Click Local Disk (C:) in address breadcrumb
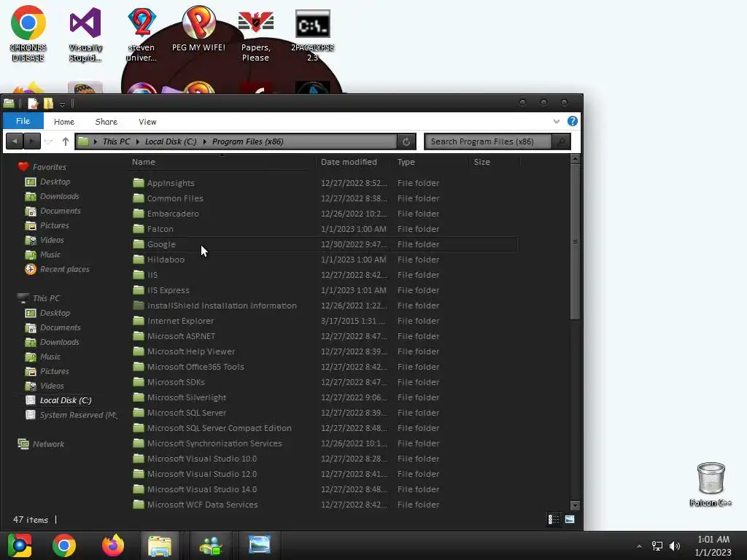Image resolution: width=747 pixels, height=560 pixels. (x=171, y=141)
